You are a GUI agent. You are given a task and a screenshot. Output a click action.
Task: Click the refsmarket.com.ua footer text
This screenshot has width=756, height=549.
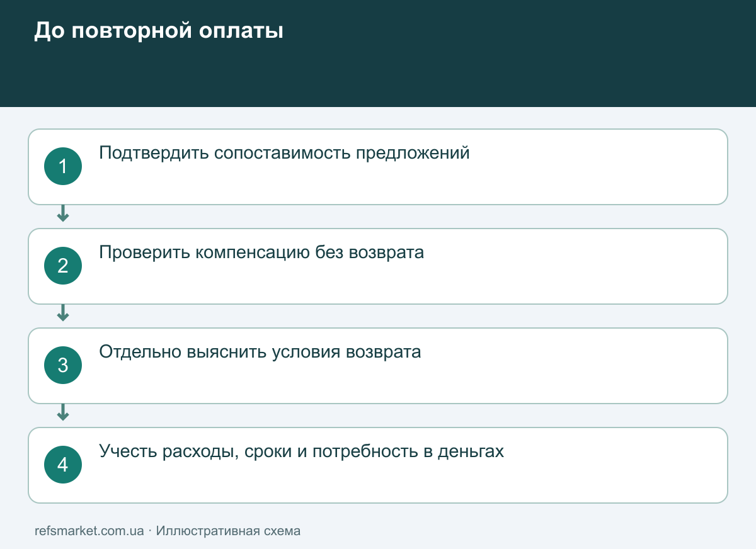pyautogui.click(x=89, y=531)
